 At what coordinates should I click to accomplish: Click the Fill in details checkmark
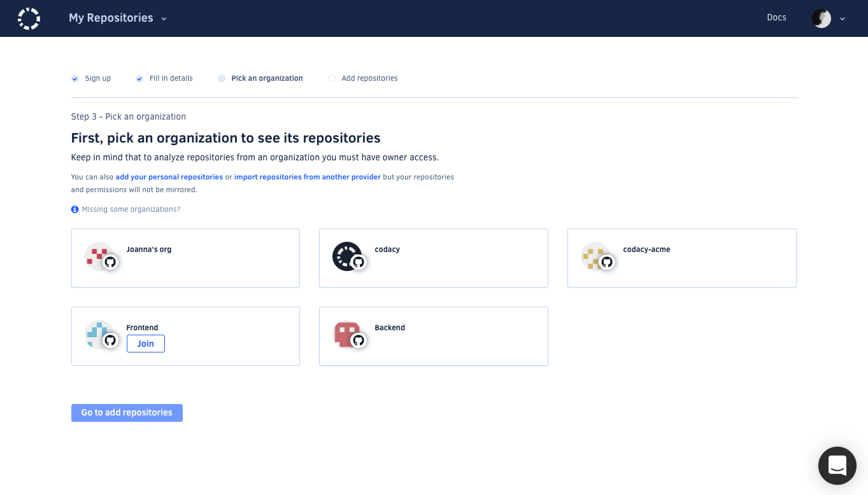pos(139,78)
